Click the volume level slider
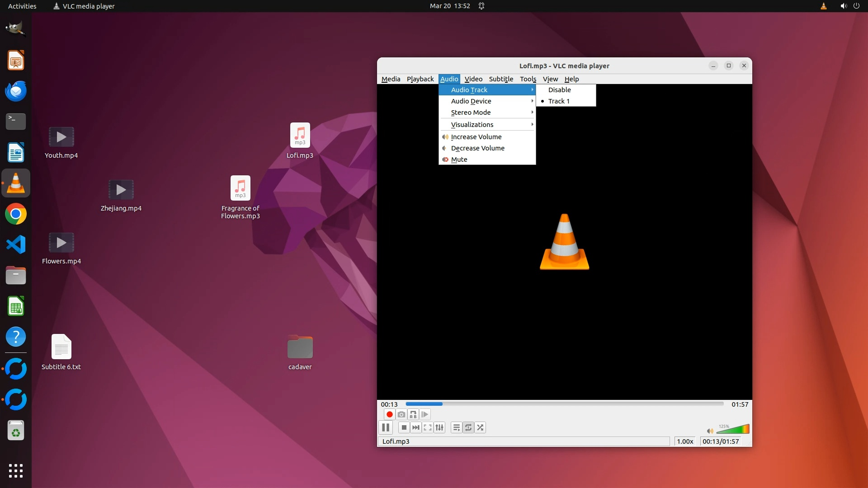 point(733,429)
